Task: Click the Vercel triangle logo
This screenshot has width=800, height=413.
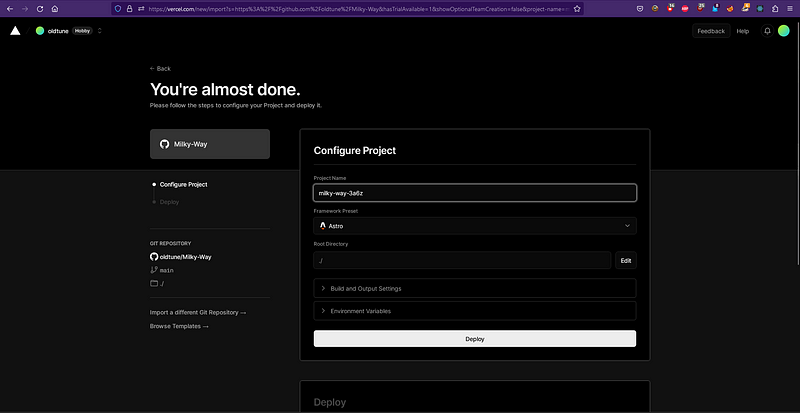Action: point(15,31)
